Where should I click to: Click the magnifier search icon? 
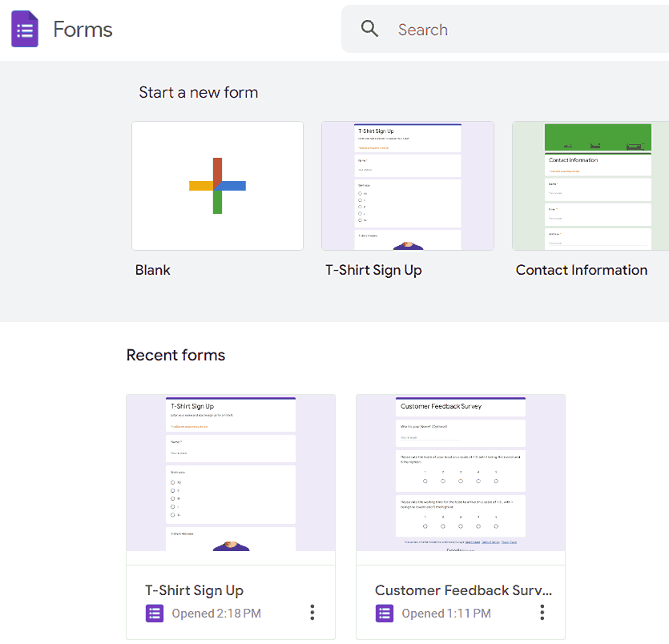pos(369,29)
